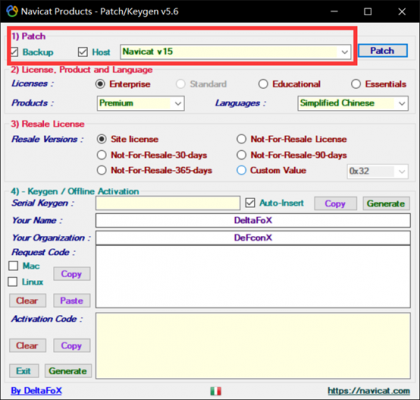Tick the Linux checkbox
The width and height of the screenshot is (420, 400).
point(13,282)
